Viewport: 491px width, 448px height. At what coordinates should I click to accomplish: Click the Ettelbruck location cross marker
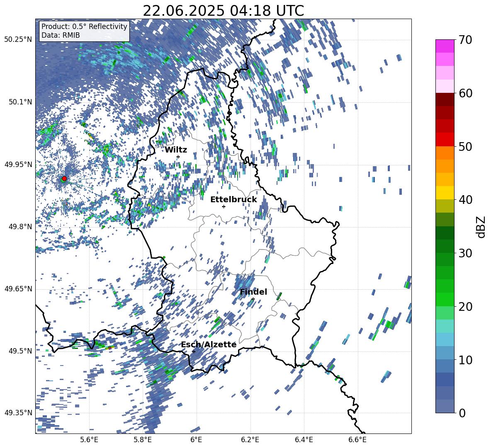pos(224,206)
